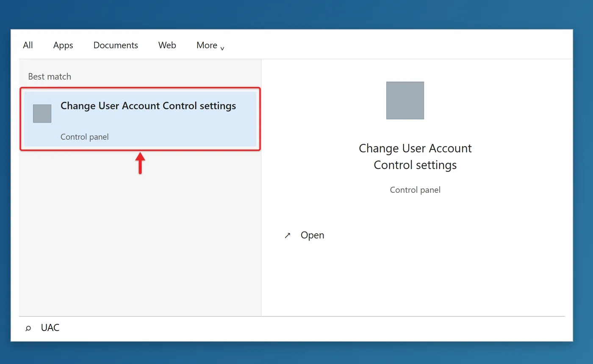Switch to the Web filter tab
593x364 pixels.
coord(167,45)
